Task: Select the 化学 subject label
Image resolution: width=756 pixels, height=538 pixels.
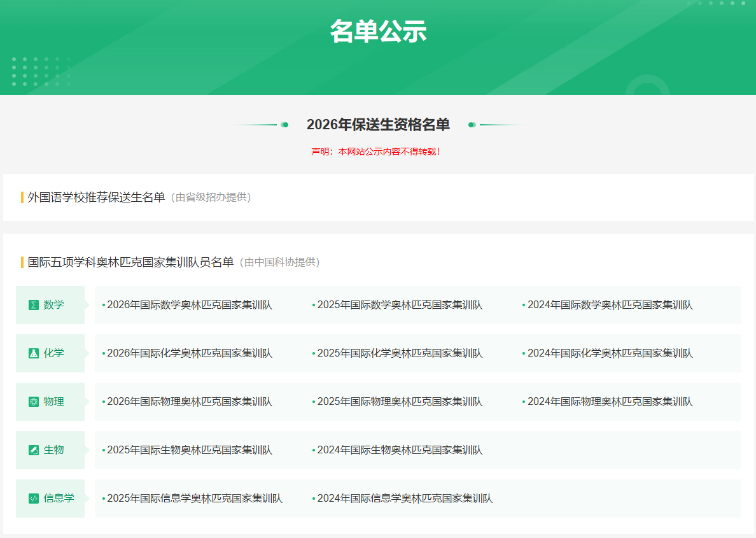Action: [53, 353]
